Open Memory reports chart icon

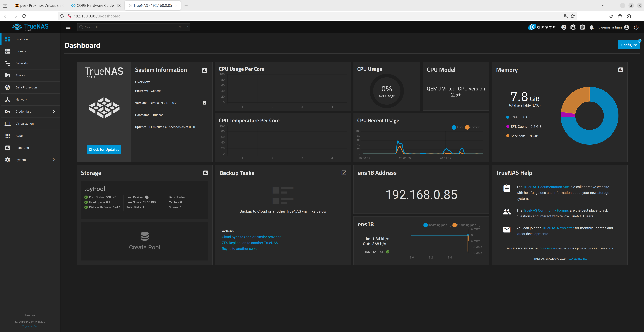620,70
